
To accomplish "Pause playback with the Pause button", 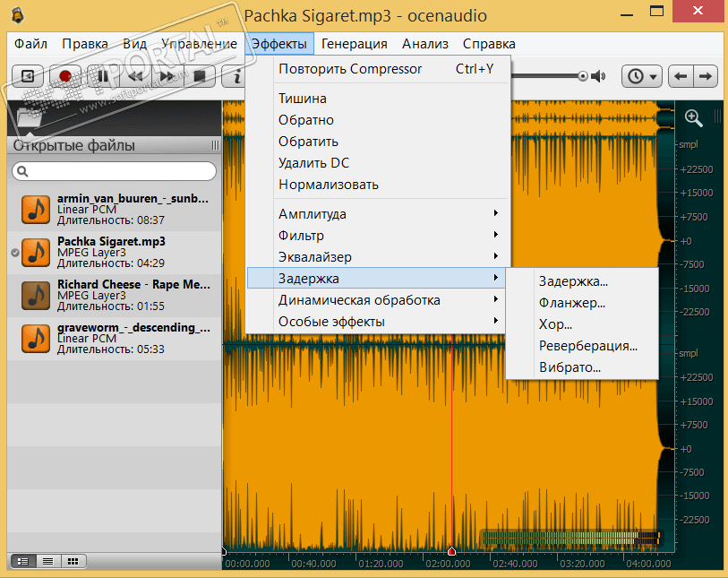I will pyautogui.click(x=103, y=76).
